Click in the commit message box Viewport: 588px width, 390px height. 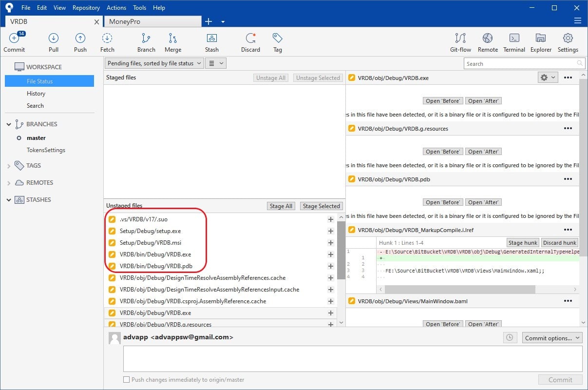click(353, 359)
